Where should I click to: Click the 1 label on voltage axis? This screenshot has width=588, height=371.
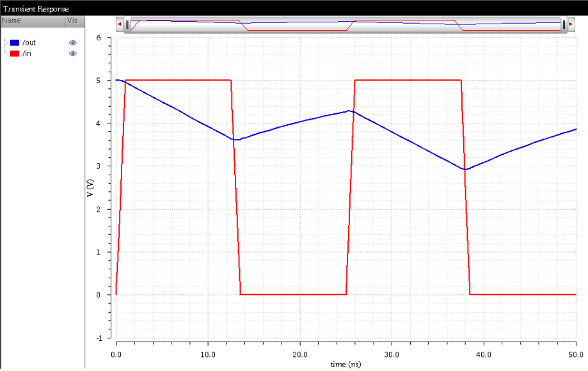(x=99, y=252)
